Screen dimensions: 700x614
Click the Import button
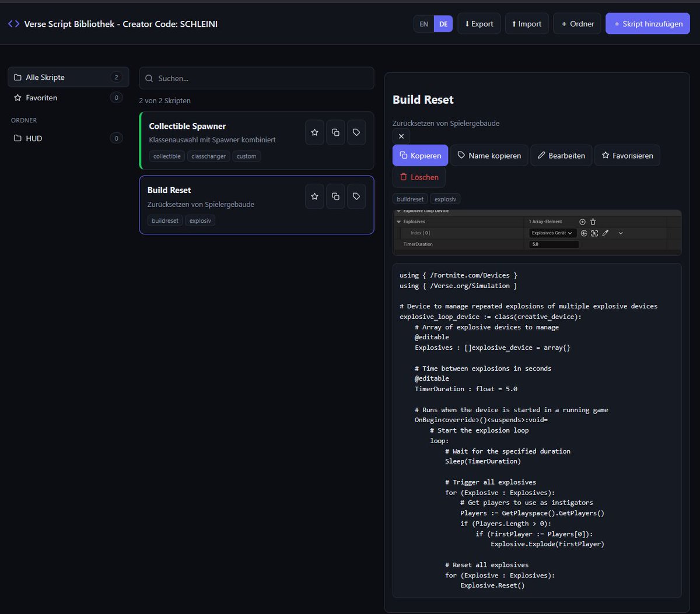[527, 24]
